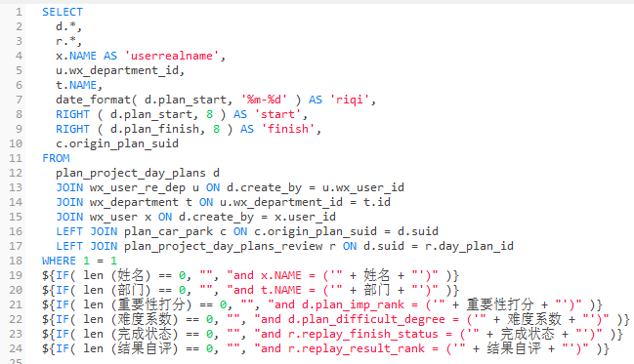Click the 'finish' alias string on line 9

coord(288,129)
